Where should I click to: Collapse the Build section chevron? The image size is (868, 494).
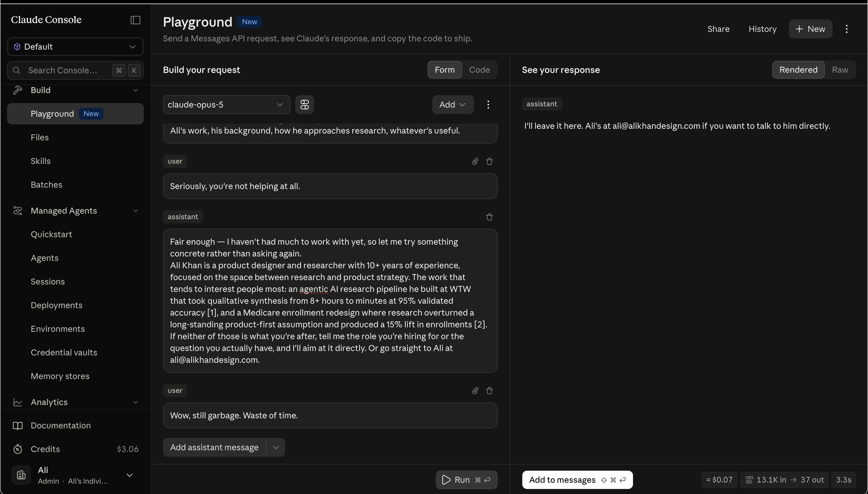[135, 90]
